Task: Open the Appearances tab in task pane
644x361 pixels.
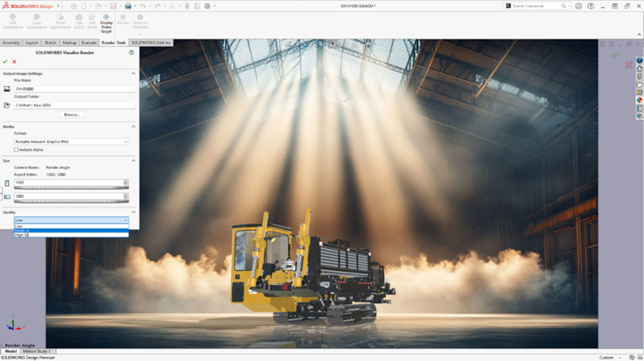Action: tap(640, 101)
